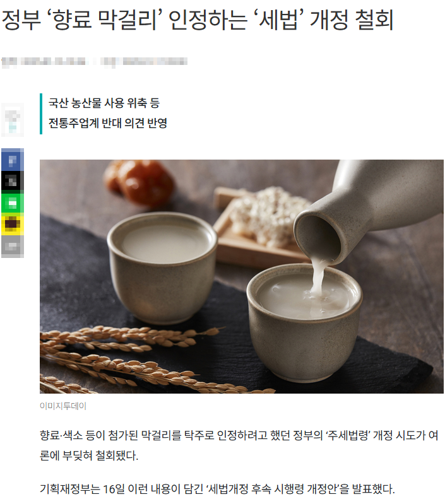Click first paragraph starting 향료·색소 등이
The width and height of the screenshot is (445, 504).
(239, 435)
